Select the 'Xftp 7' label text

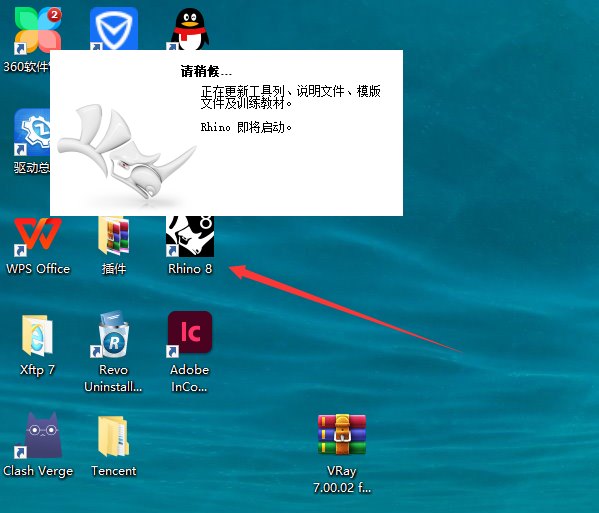tap(37, 370)
